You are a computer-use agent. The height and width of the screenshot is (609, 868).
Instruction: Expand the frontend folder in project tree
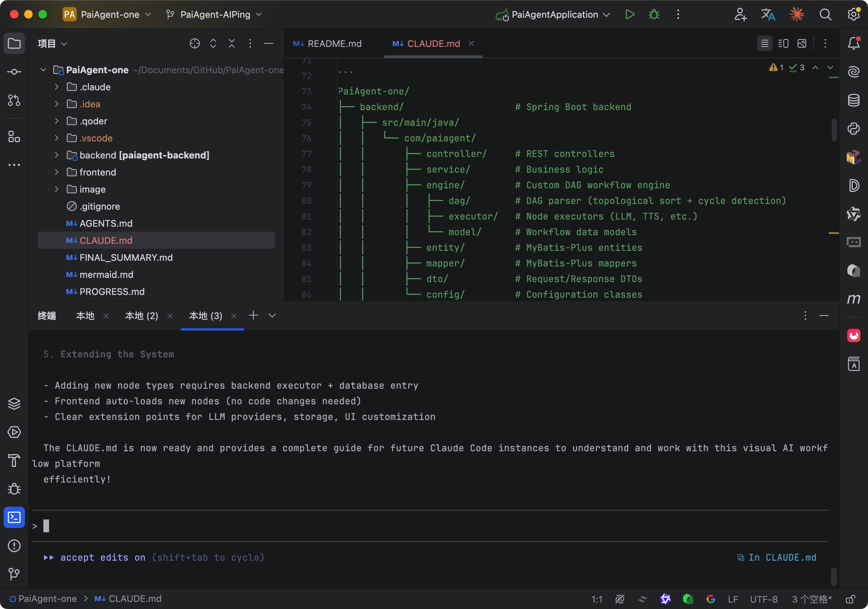click(57, 172)
